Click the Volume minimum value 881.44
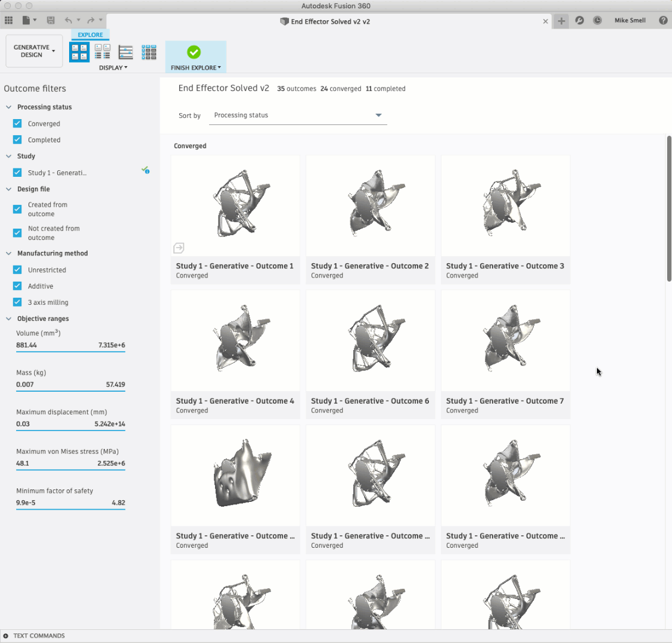Screen dimensions: 672x643 pyautogui.click(x=27, y=345)
